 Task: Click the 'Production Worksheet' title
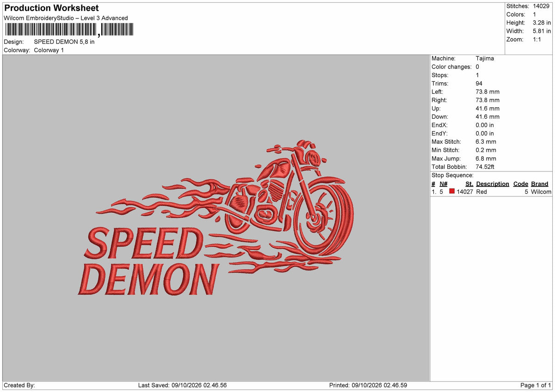click(x=51, y=8)
